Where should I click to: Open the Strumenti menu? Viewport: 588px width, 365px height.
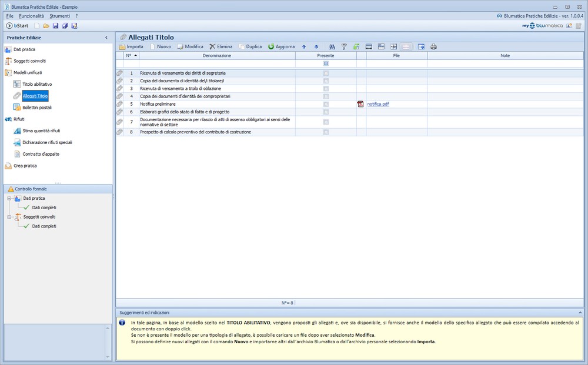coord(59,16)
